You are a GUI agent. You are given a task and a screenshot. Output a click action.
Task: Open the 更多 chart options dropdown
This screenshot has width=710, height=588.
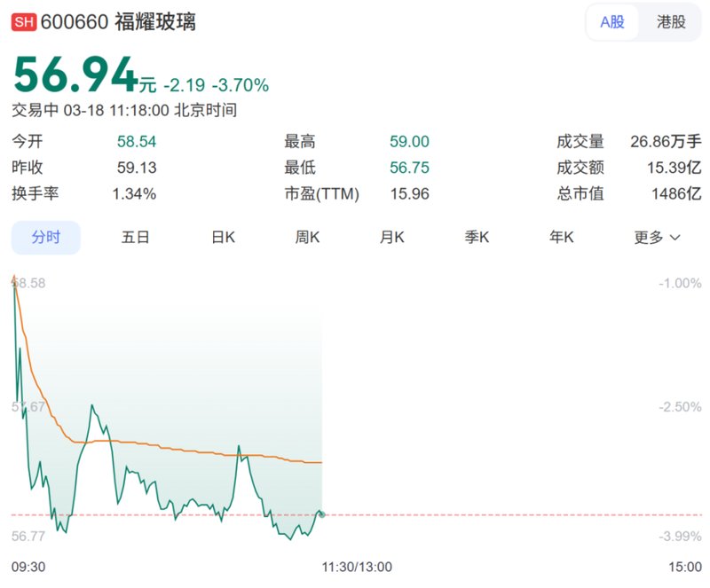[647, 237]
